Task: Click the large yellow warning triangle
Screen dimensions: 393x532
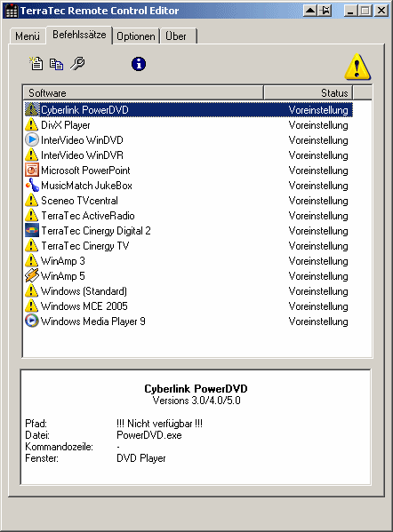Action: click(x=357, y=67)
